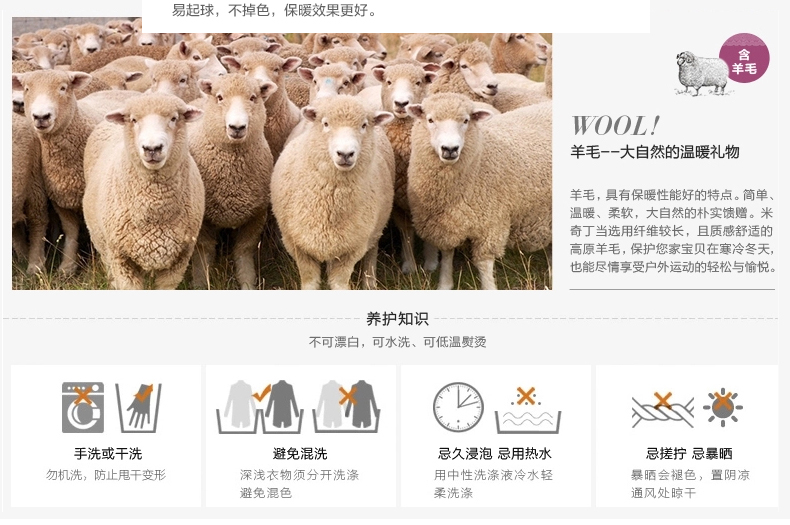Click the 忌搓拧 忌暴晒 label
Screen dimensions: 790x525
pyautogui.click(x=689, y=454)
